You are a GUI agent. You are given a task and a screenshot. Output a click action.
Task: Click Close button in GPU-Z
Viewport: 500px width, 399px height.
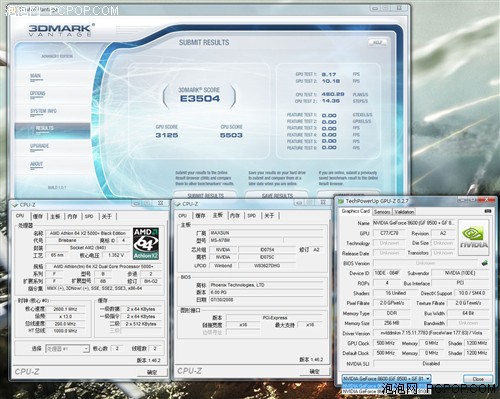click(x=478, y=379)
